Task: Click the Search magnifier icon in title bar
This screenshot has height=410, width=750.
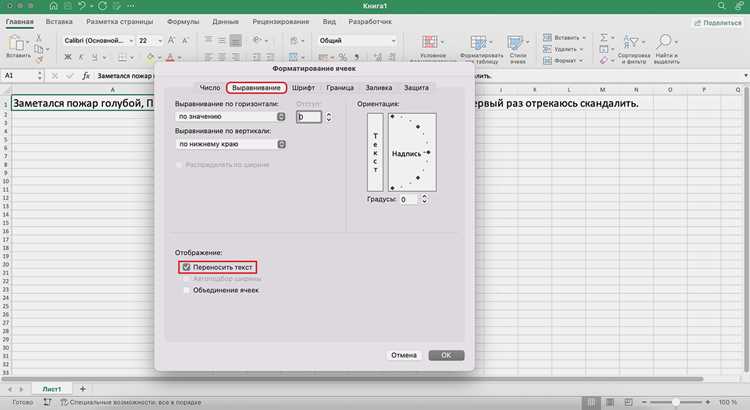Action: pos(722,6)
